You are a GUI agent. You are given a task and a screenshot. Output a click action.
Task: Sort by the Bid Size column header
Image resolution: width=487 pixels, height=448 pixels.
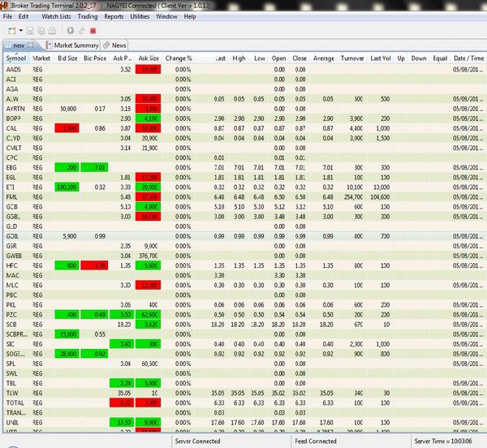click(x=67, y=58)
